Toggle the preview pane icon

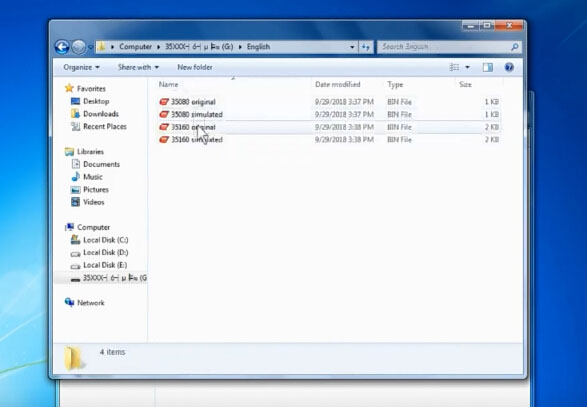click(x=487, y=67)
